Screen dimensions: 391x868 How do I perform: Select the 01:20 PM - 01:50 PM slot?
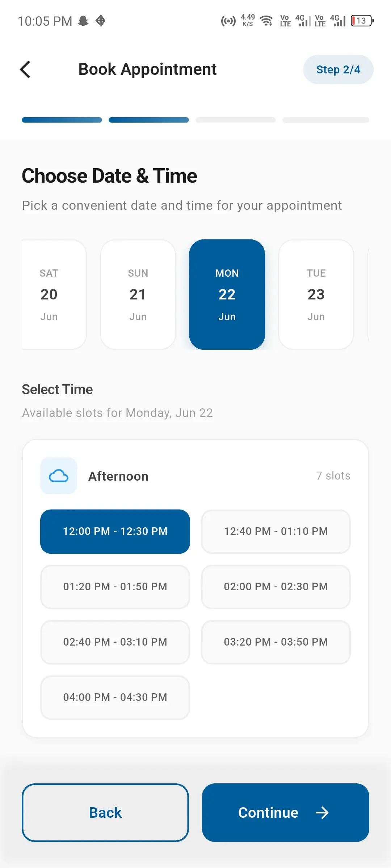tap(115, 587)
